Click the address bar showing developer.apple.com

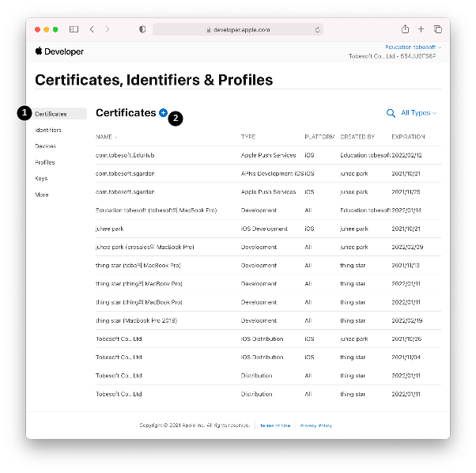click(238, 30)
